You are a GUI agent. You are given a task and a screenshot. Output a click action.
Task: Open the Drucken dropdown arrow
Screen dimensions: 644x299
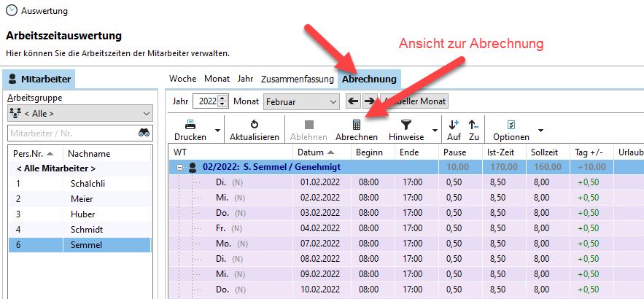[x=217, y=131]
